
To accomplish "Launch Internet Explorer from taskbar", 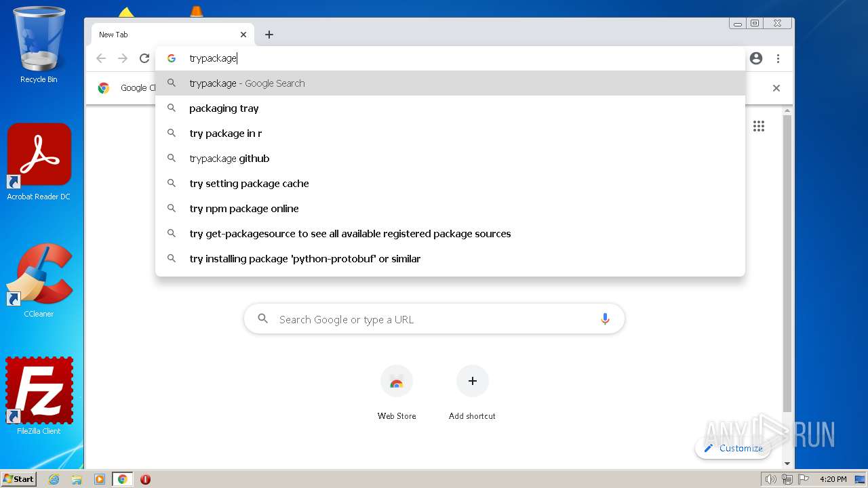I will pyautogui.click(x=54, y=479).
